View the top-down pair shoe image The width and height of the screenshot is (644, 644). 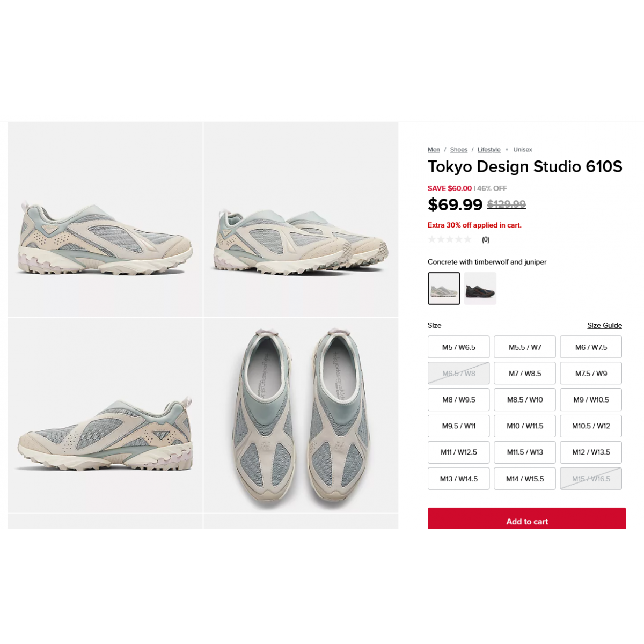(301, 415)
